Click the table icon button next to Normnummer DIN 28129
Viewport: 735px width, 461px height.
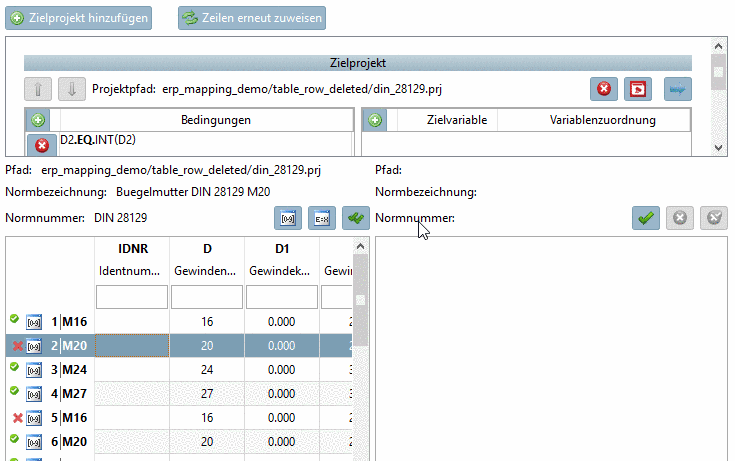288,218
